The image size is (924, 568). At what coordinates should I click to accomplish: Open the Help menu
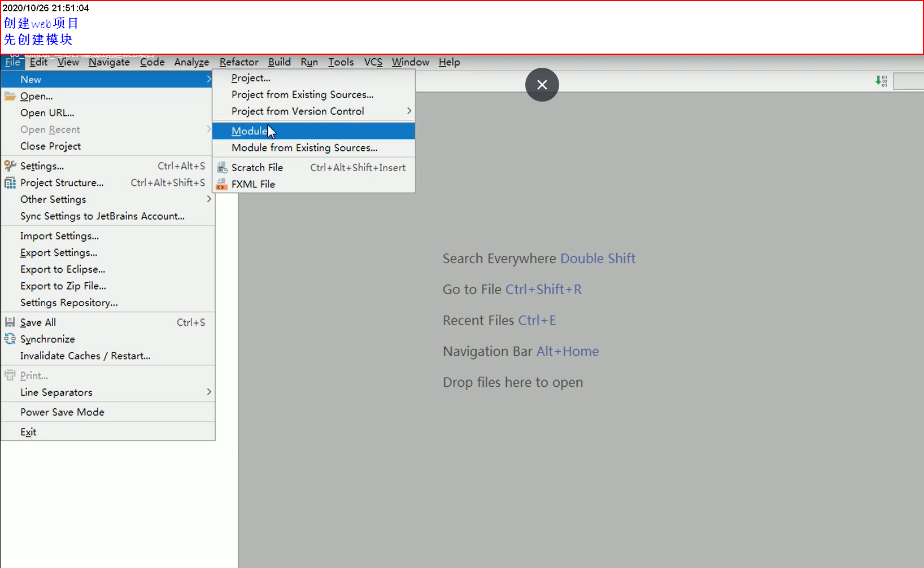[450, 62]
